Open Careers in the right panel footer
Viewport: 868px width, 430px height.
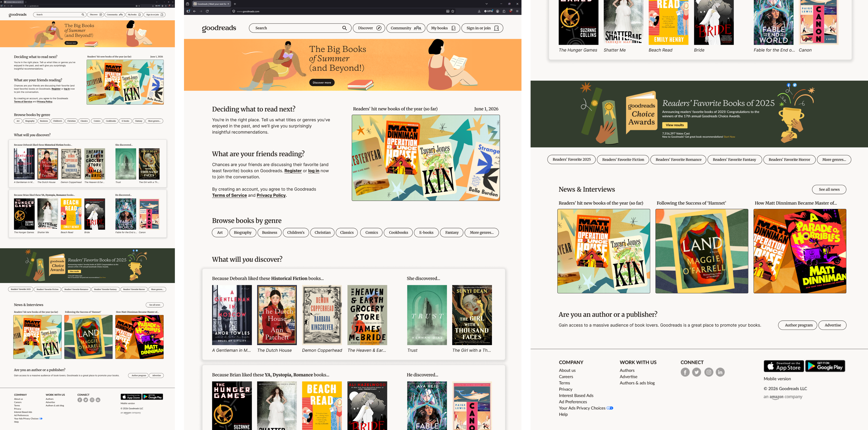566,377
